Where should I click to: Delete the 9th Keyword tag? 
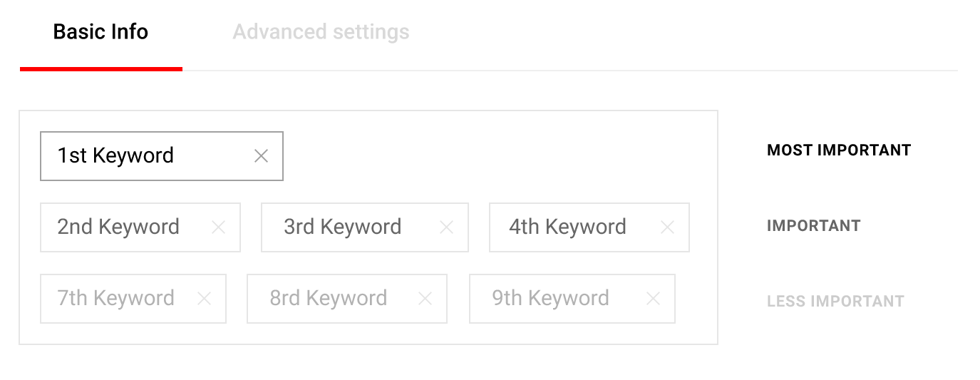coord(653,299)
